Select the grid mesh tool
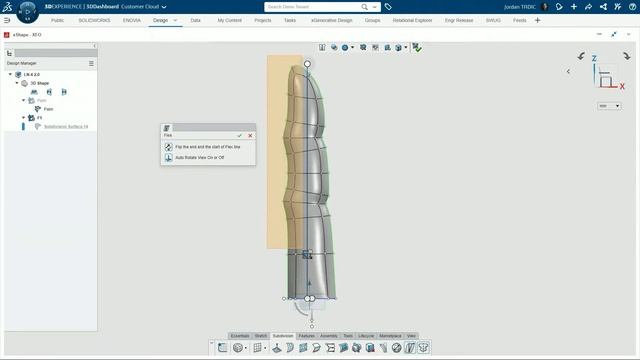The height and width of the screenshot is (360, 640). 257,348
